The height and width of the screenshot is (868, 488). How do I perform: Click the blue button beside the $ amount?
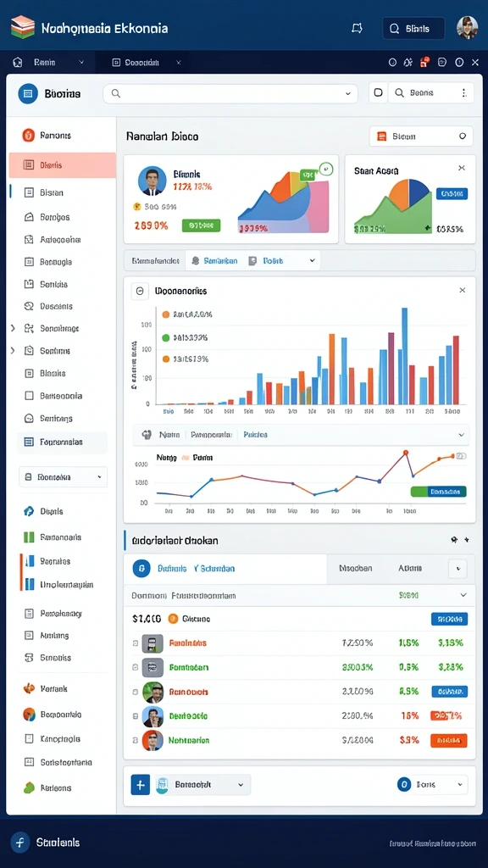click(x=449, y=619)
